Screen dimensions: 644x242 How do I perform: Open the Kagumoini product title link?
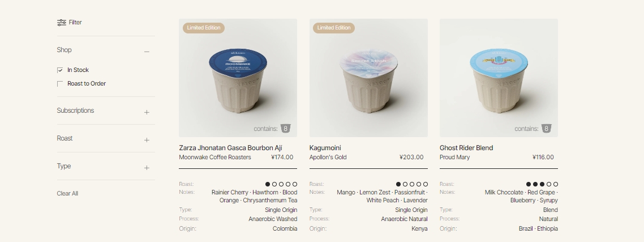click(325, 148)
